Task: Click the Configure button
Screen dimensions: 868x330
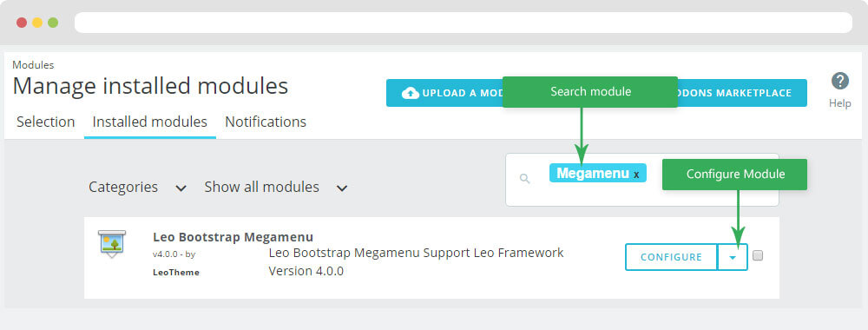Action: coord(672,257)
